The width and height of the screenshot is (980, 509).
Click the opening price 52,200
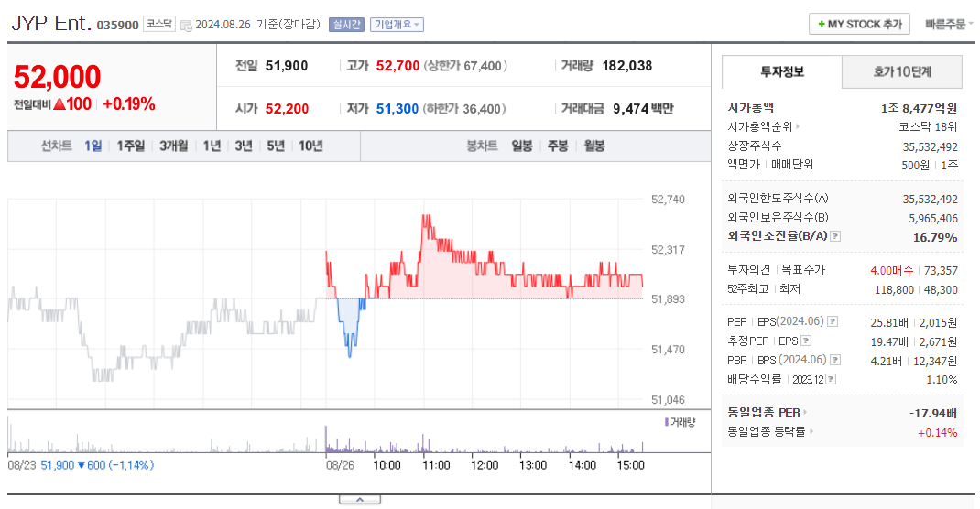pos(287,109)
